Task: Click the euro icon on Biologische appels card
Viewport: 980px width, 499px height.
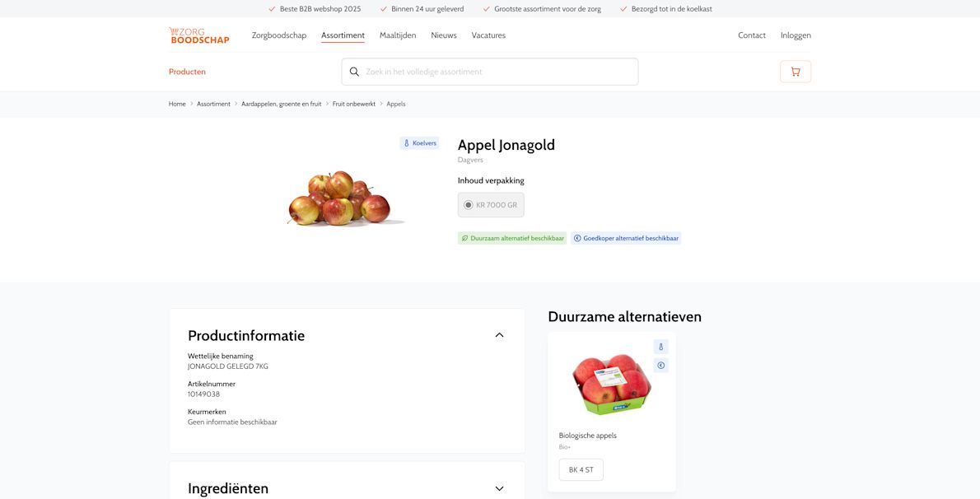Action: point(660,363)
